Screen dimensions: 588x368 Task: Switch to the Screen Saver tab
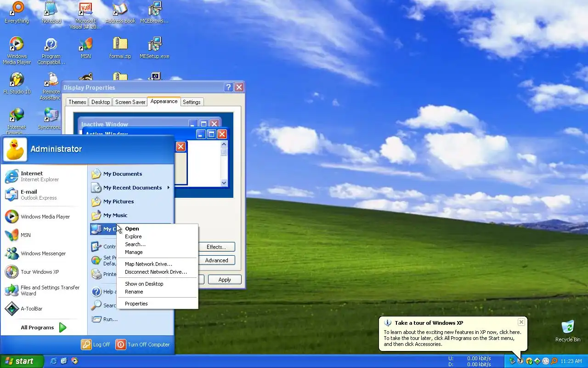pyautogui.click(x=130, y=102)
